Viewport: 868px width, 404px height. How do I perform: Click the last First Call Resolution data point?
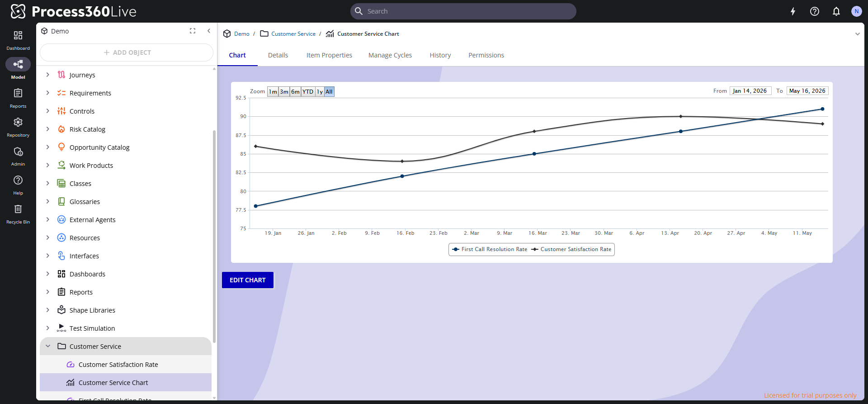coord(822,109)
